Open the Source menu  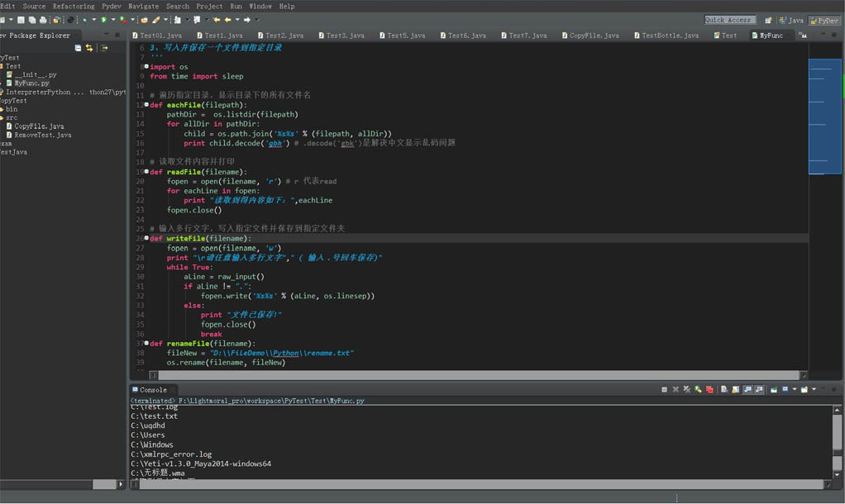click(x=34, y=6)
